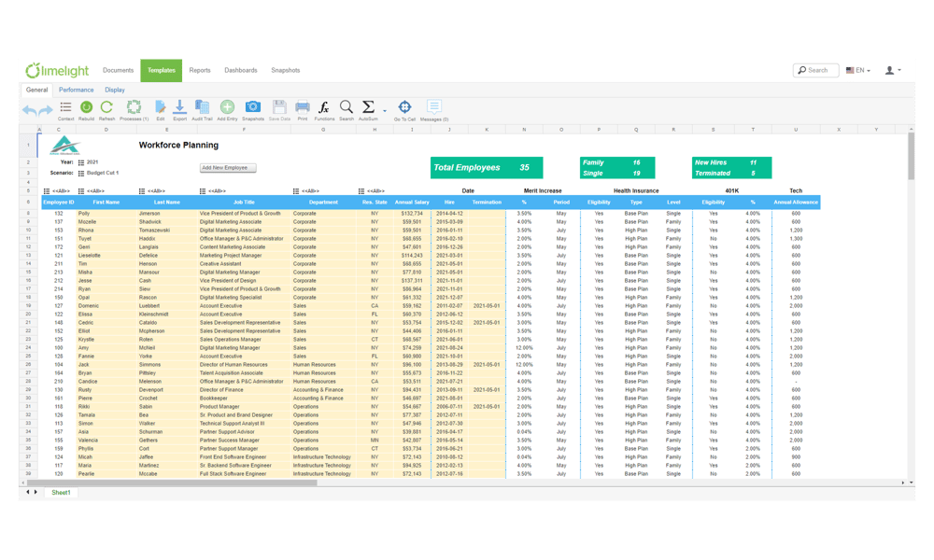This screenshot has height=560, width=934.
Task: Open the EN language dropdown
Action: (858, 70)
